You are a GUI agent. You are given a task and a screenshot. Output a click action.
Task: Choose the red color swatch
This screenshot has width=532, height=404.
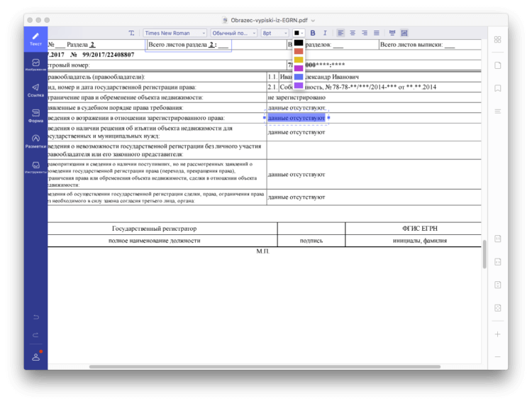click(x=299, y=51)
